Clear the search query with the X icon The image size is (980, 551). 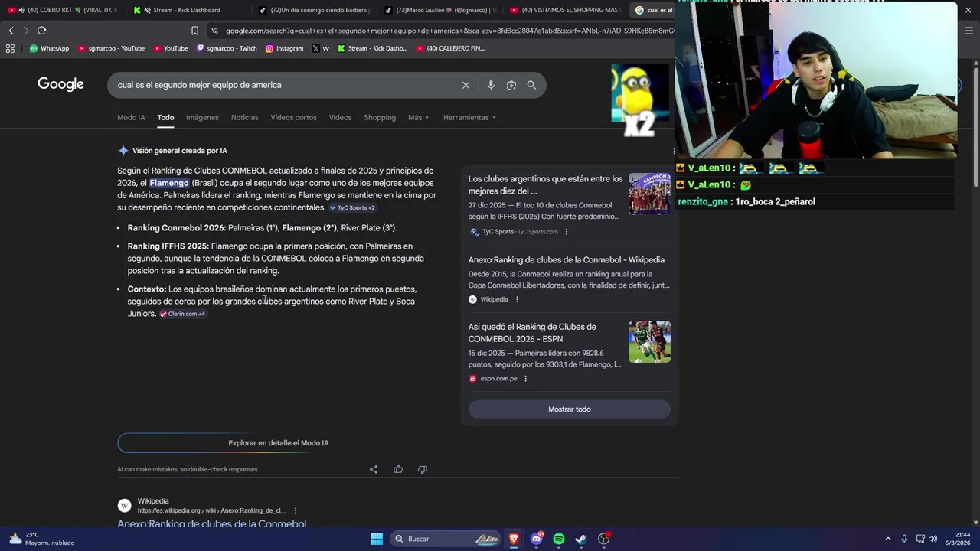465,85
